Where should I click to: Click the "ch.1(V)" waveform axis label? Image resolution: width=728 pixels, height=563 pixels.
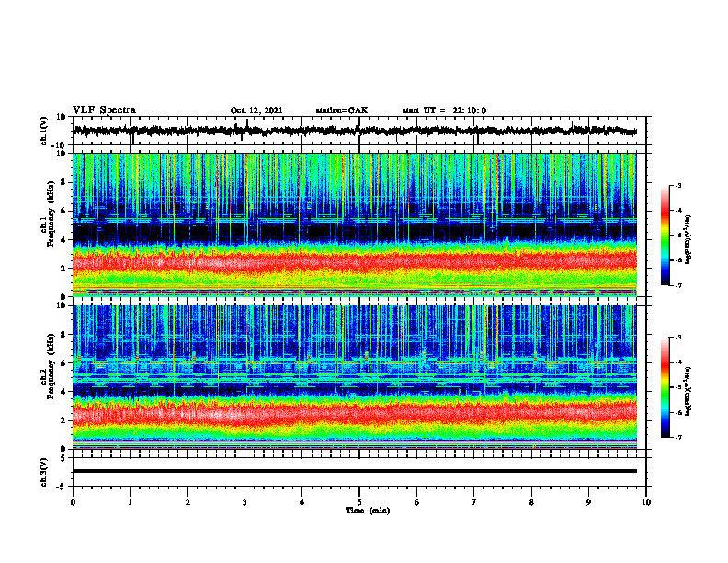(x=44, y=131)
